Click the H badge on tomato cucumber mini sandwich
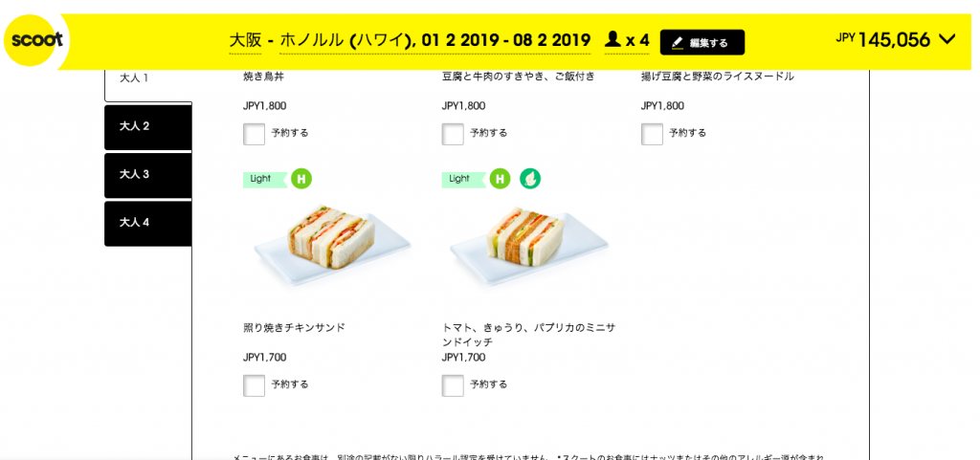The image size is (980, 460). pos(500,179)
